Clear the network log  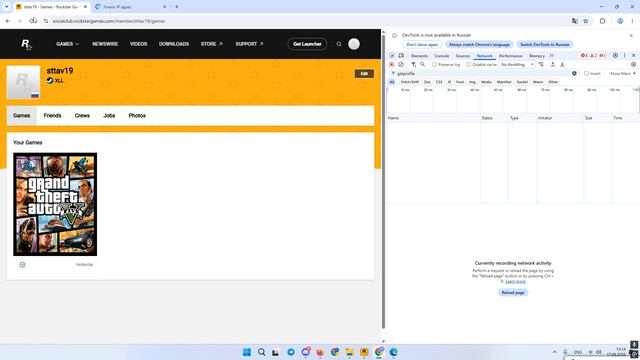point(401,64)
